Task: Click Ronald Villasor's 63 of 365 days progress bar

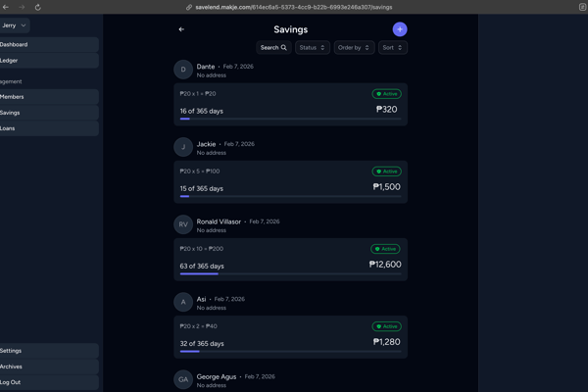Action: (290, 274)
